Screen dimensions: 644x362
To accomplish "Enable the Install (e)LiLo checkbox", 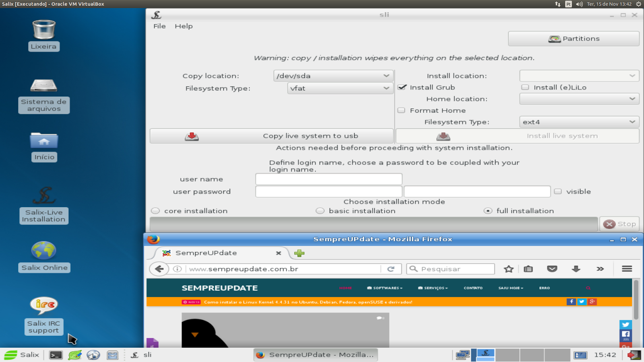I will 525,87.
